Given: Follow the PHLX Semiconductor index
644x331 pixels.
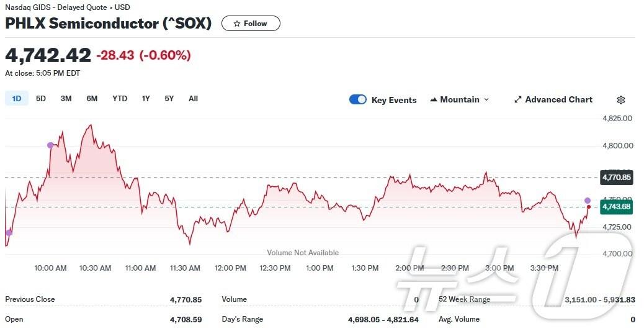Looking at the screenshot, I should (x=251, y=24).
